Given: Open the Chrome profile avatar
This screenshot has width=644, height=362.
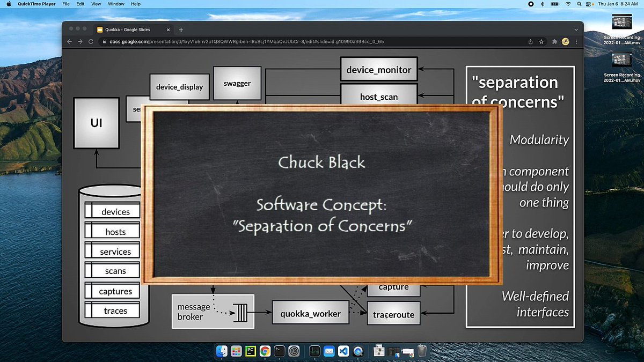Looking at the screenshot, I should coord(565,41).
